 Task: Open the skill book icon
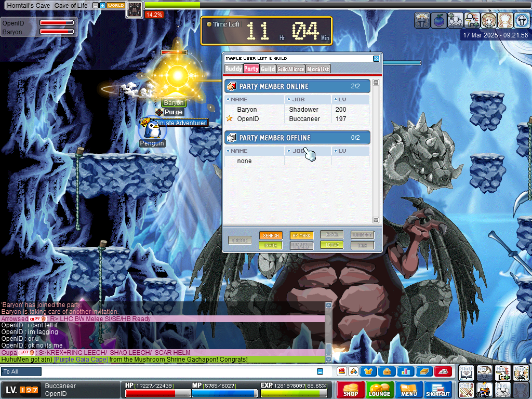[424, 371]
